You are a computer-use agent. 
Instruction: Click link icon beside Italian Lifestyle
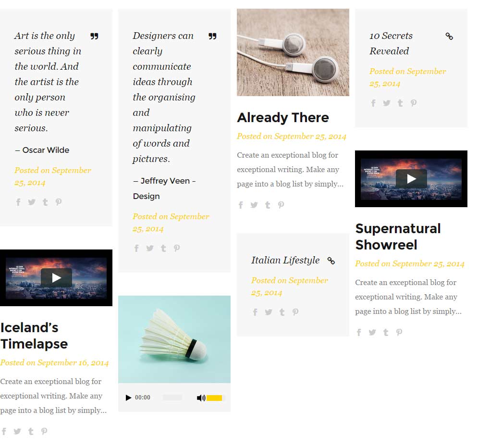click(x=331, y=261)
